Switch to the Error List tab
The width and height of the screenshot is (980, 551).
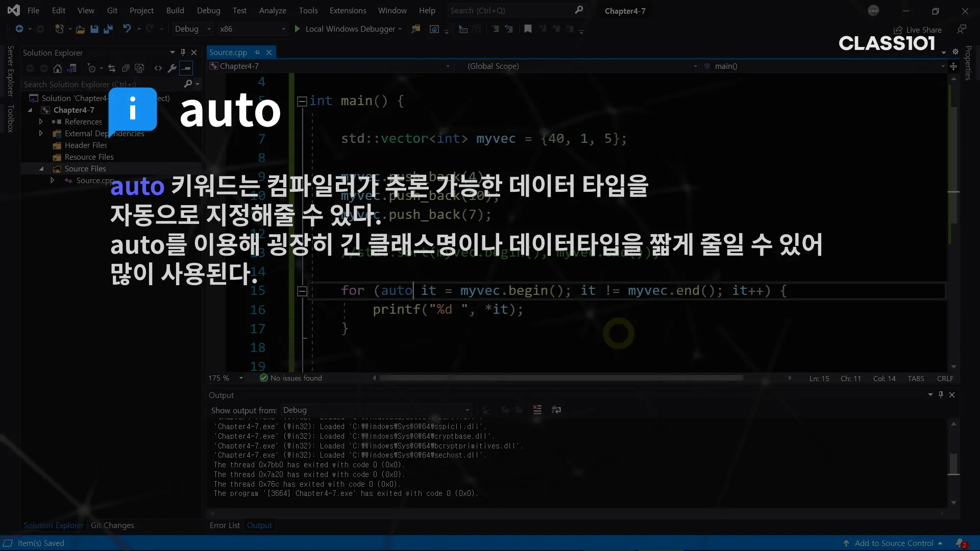[224, 525]
